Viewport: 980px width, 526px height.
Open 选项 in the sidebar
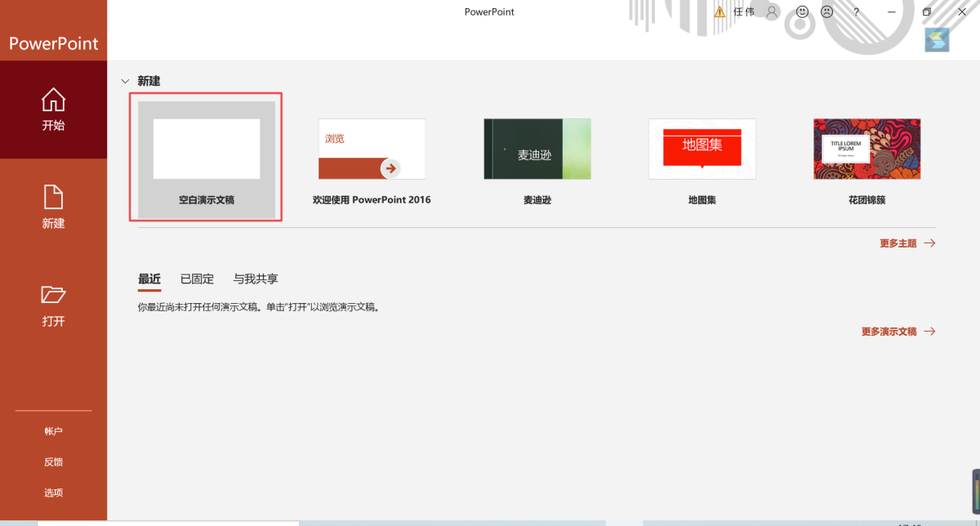(53, 493)
